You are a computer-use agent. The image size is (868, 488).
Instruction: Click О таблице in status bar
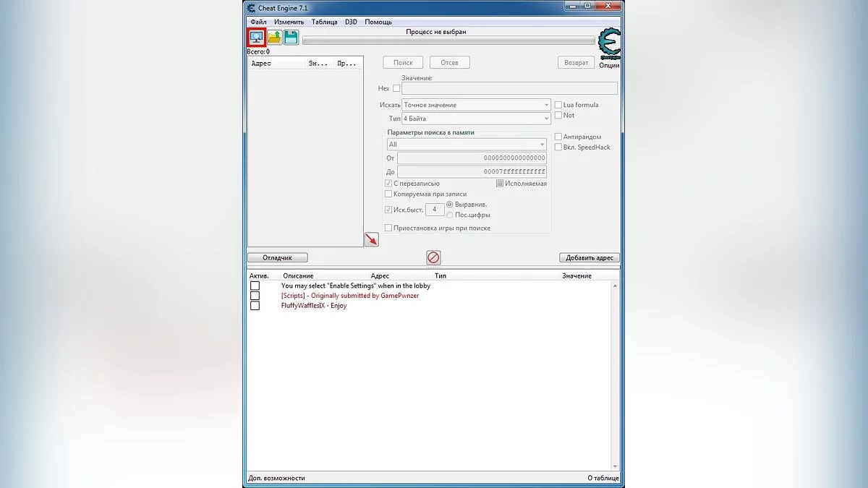tap(603, 478)
